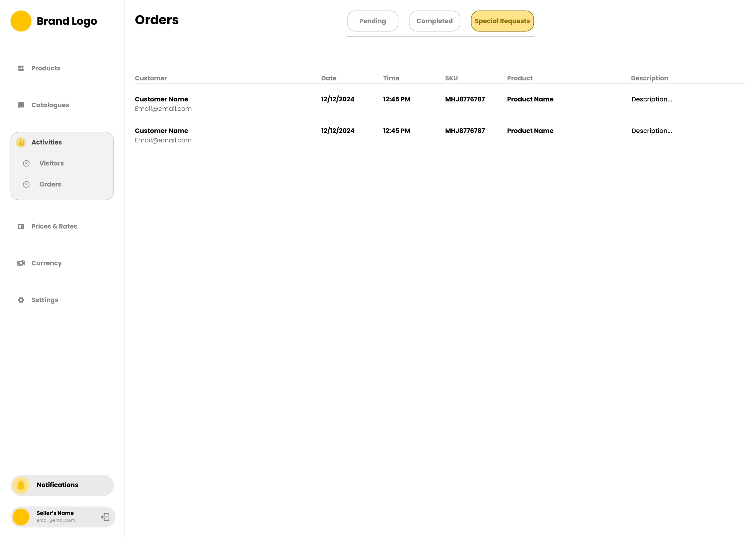Click the help icon beside Orders
Image resolution: width=756 pixels, height=538 pixels.
(26, 185)
